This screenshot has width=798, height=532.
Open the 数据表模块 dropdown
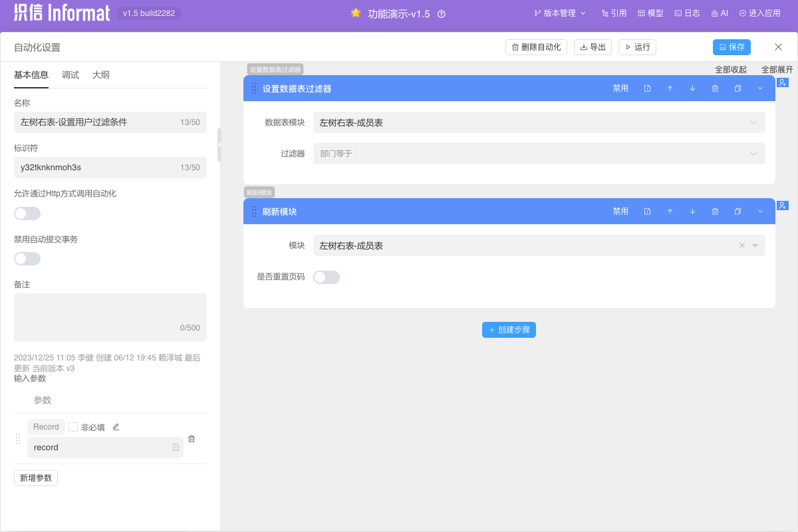point(539,122)
